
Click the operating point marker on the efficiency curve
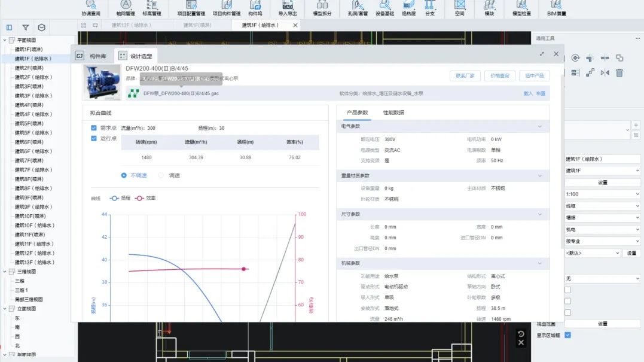click(243, 269)
